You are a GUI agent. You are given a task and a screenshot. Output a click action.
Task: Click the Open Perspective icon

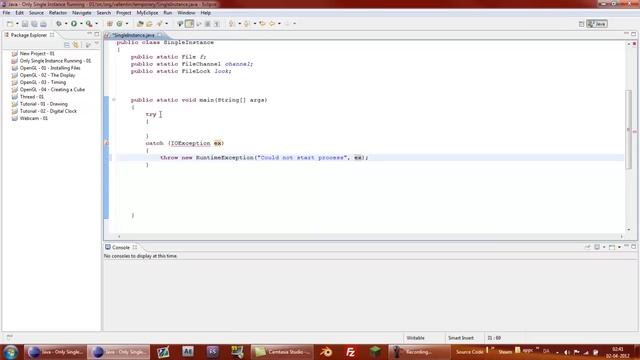(582, 24)
